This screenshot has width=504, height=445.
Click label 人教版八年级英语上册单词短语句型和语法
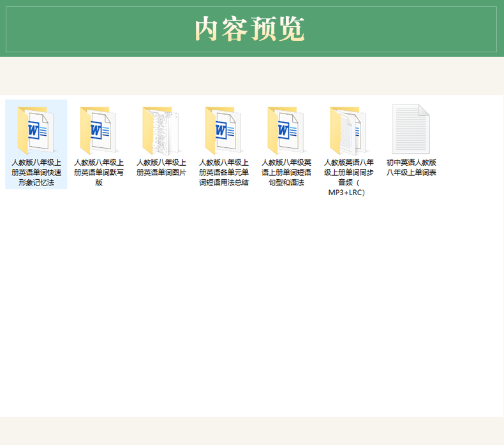point(286,173)
